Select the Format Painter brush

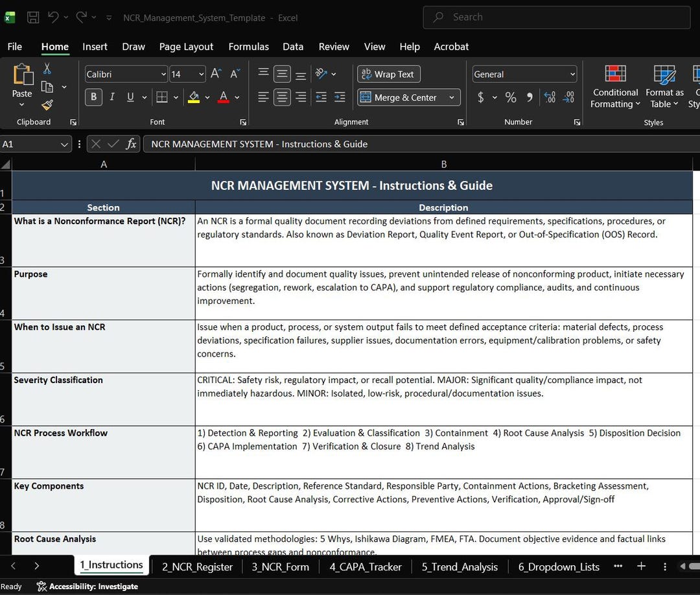click(47, 105)
